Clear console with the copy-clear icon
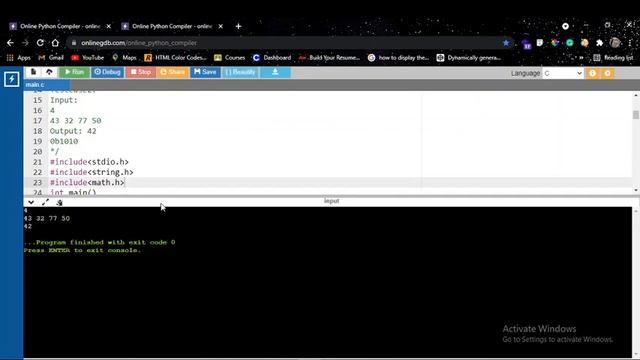 point(60,202)
